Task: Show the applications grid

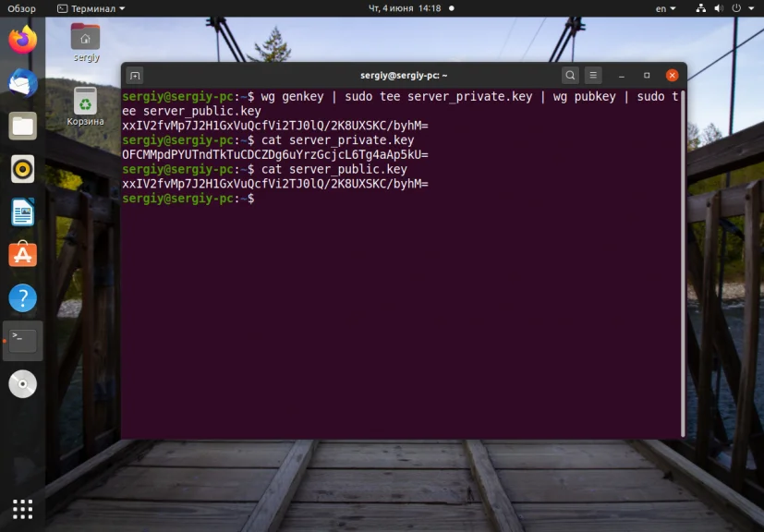Action: tap(22, 509)
